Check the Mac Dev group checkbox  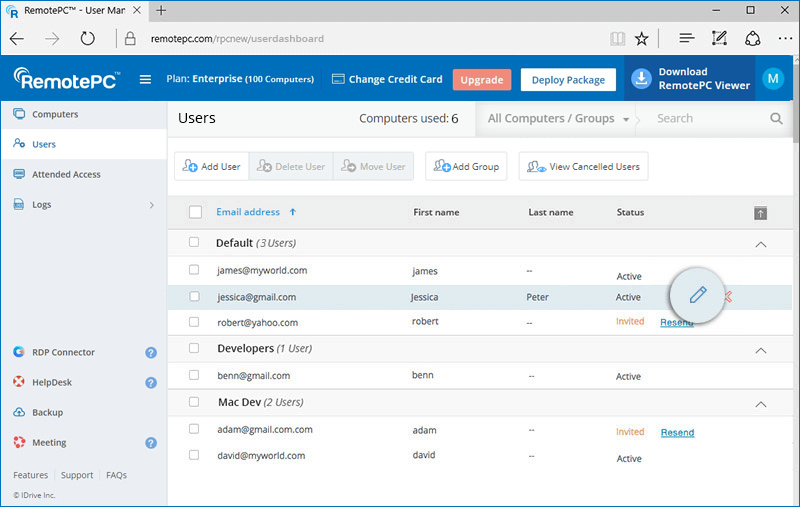[x=194, y=402]
